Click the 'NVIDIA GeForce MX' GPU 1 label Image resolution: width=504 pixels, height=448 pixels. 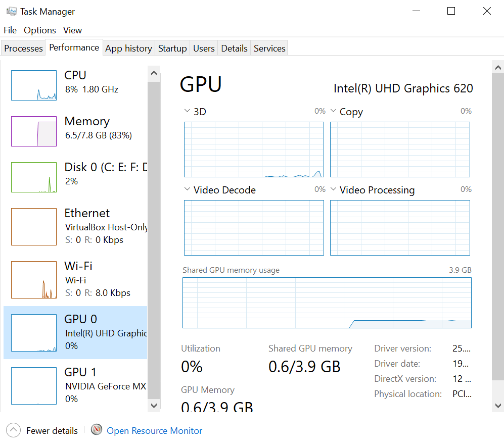(106, 386)
